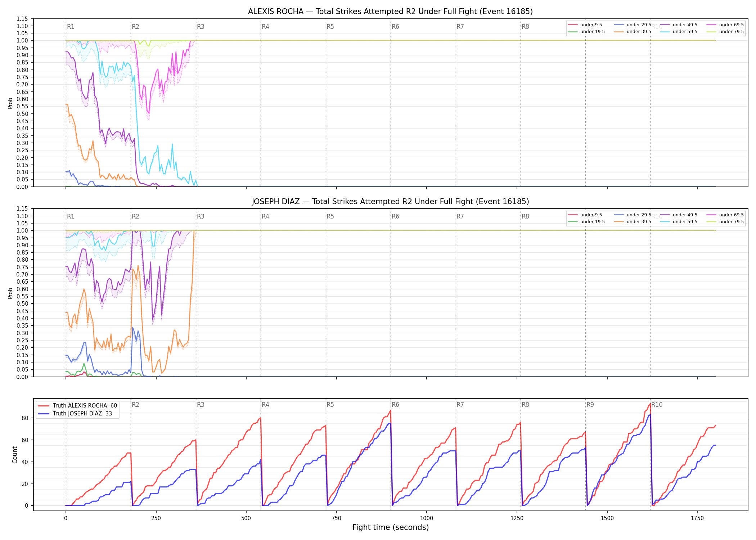Click the 'Prob' y-axis label of top chart

point(10,103)
